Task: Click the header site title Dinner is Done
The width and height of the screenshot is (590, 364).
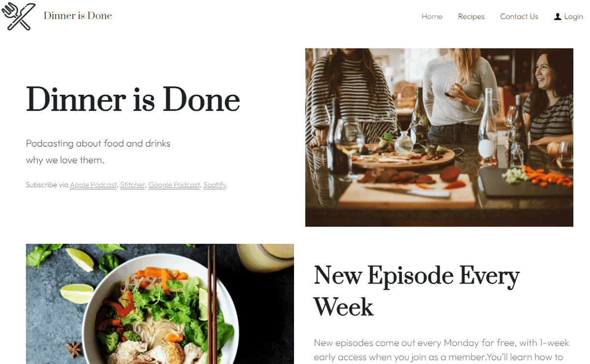Action: [x=78, y=16]
